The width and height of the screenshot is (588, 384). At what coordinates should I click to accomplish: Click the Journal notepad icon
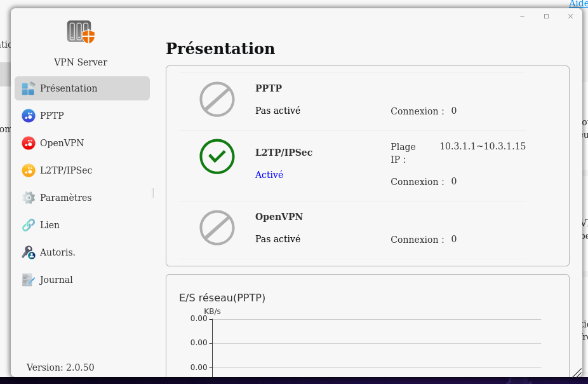(29, 280)
